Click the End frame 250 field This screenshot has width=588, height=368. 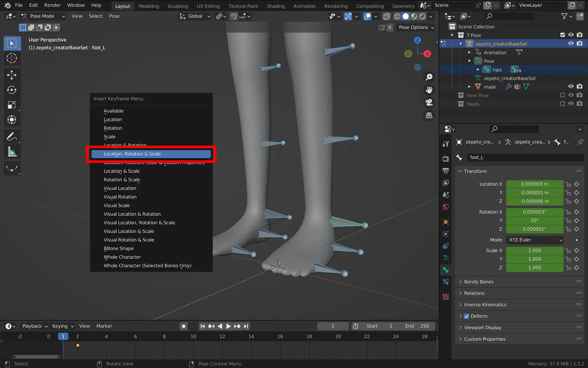pos(417,326)
